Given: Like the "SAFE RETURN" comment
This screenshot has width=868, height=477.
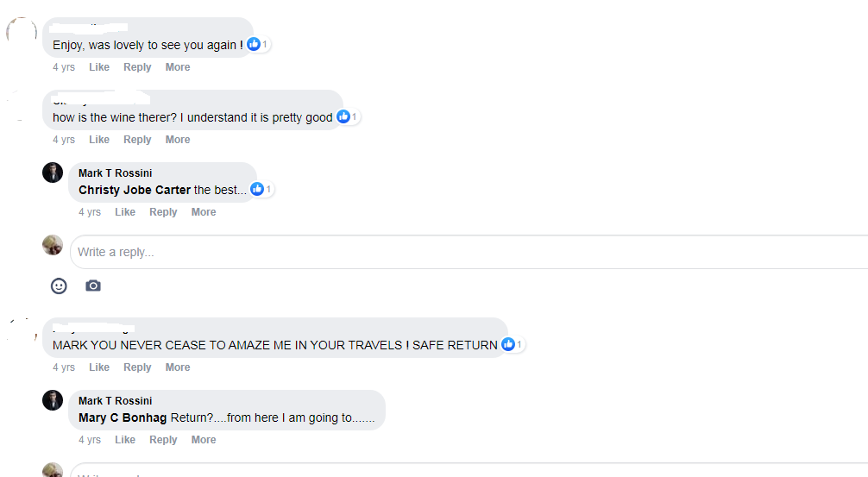Looking at the screenshot, I should coord(99,367).
